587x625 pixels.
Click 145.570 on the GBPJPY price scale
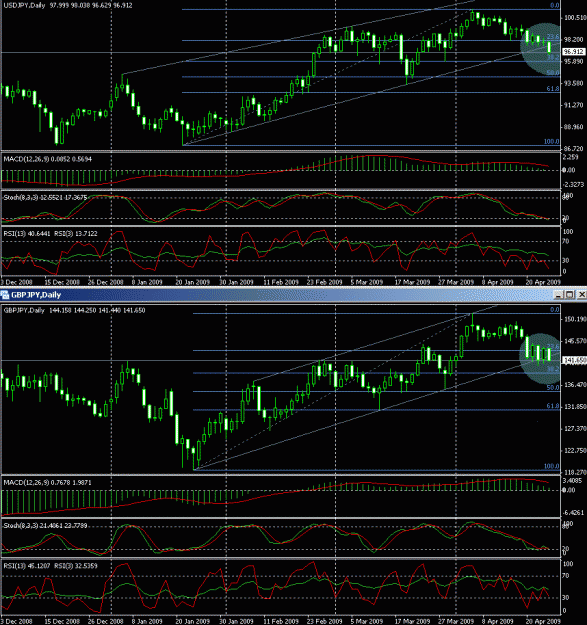575,341
